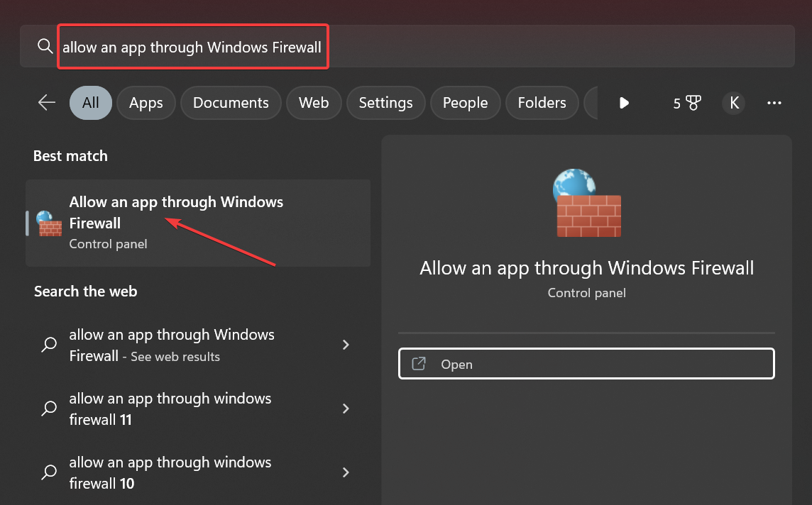Select the All filter tab

pos(91,102)
